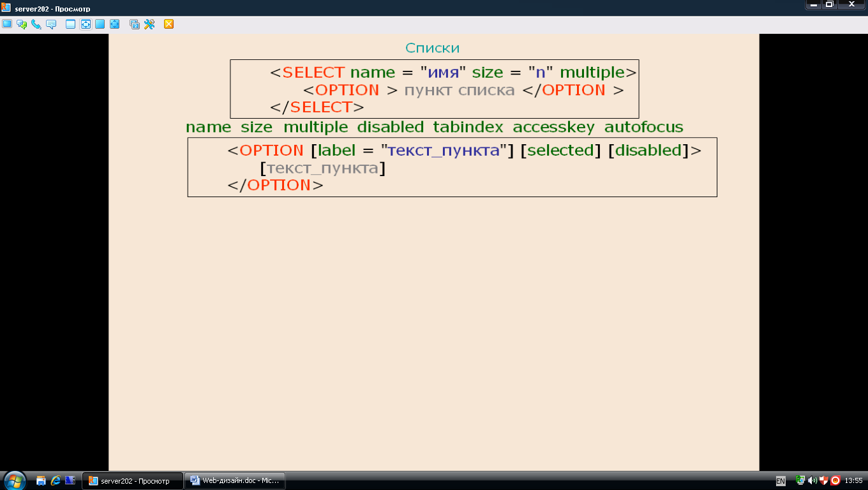Switch to plain full screen view
Image resolution: width=868 pixels, height=490 pixels.
(x=100, y=24)
